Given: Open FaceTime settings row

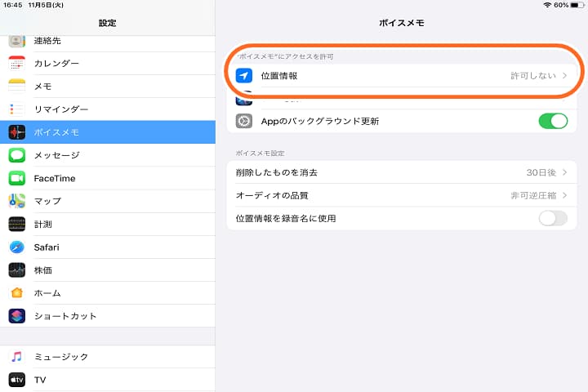Looking at the screenshot, I should 108,178.
